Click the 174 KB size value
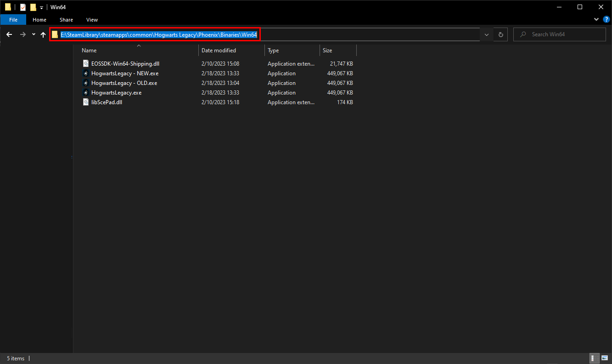Image resolution: width=612 pixels, height=364 pixels. [x=344, y=102]
